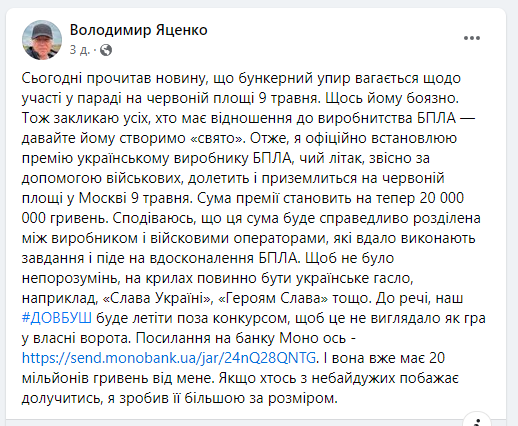518x426 pixels.
Task: Click the public globe audience icon
Action: pos(106,50)
